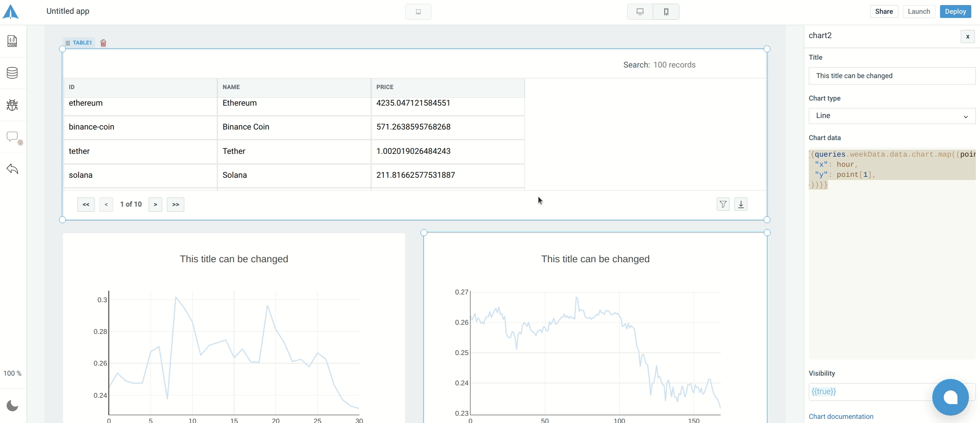Image resolution: width=980 pixels, height=423 pixels.
Task: Select the 'Solana' name cell
Action: pos(294,175)
